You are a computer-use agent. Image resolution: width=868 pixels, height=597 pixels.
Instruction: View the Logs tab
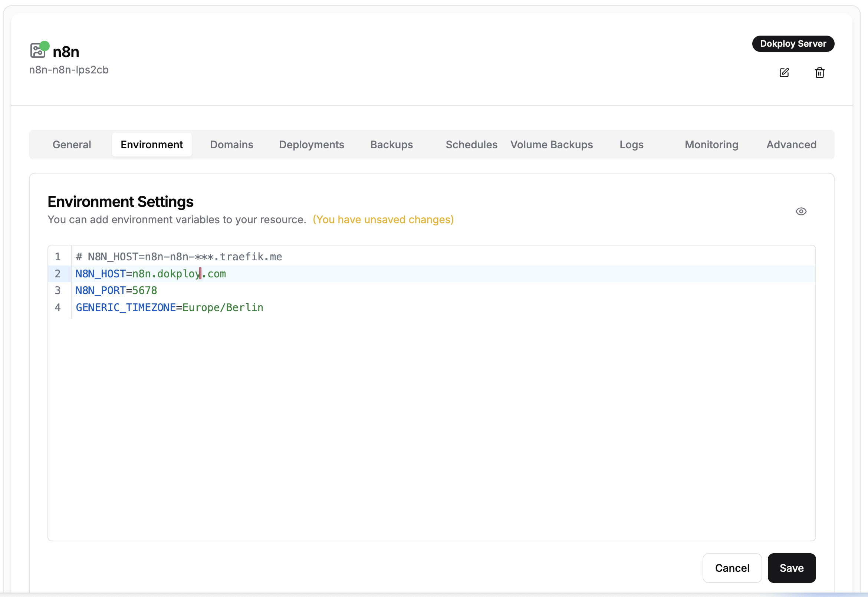(x=631, y=145)
